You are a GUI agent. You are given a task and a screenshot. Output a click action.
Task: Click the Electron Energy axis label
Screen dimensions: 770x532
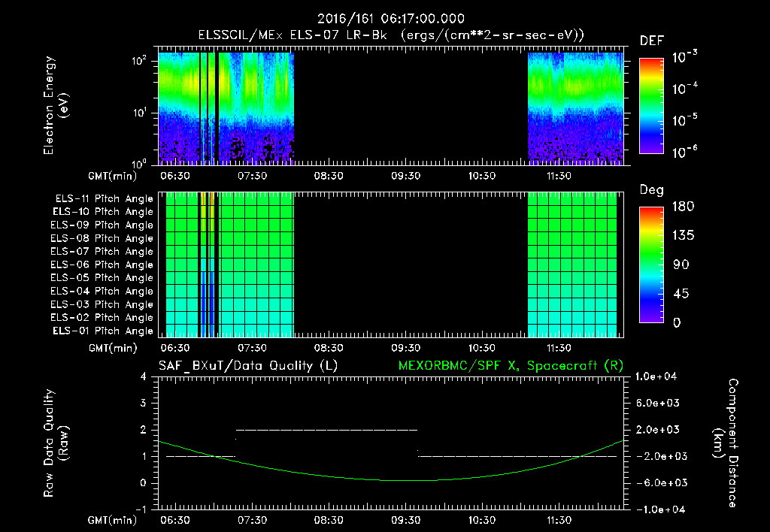click(x=56, y=105)
